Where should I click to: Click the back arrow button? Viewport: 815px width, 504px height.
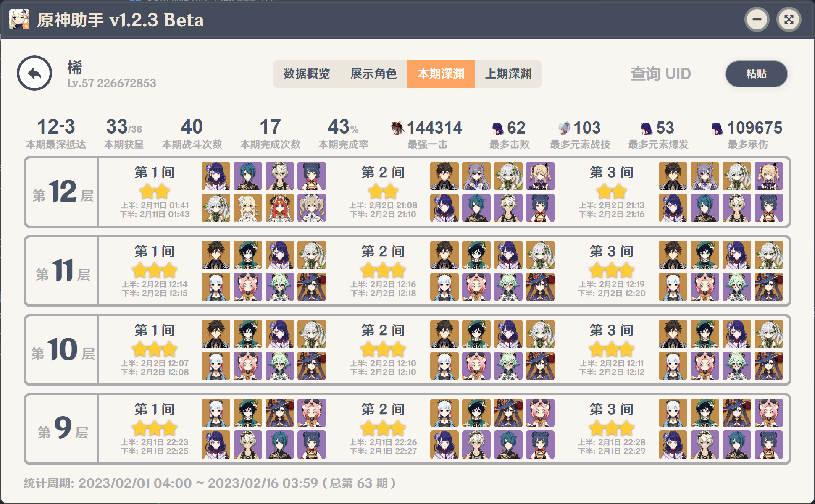tap(34, 73)
